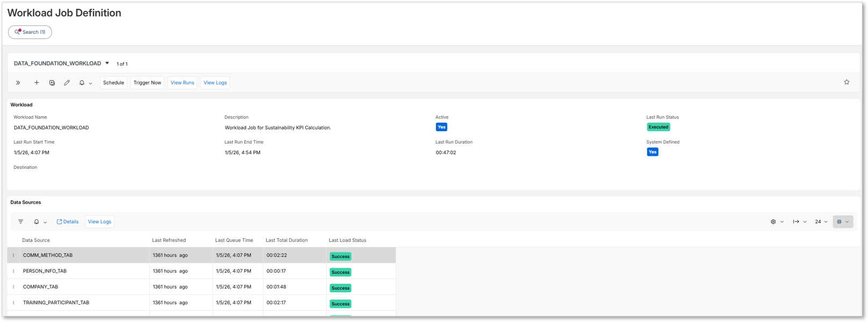Viewport: 868px width, 322px height.
Task: Click Success status of COMPANY_TAB
Action: pos(340,288)
